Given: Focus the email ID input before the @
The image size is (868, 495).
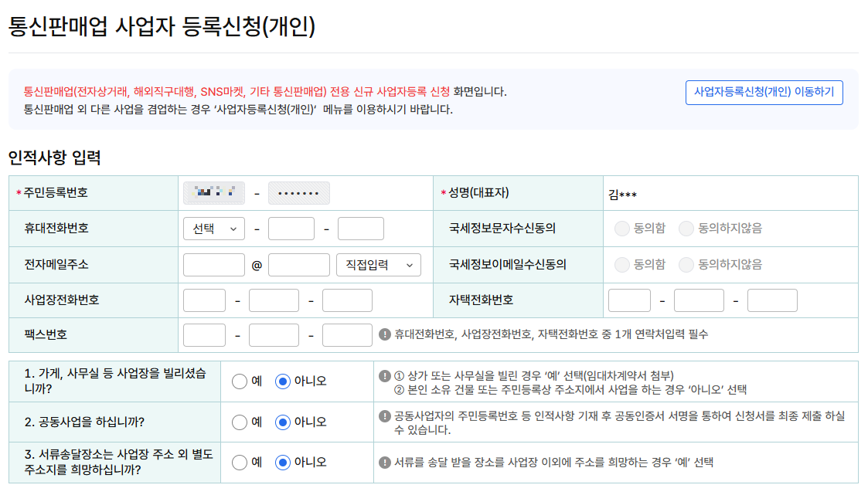Looking at the screenshot, I should coord(214,265).
